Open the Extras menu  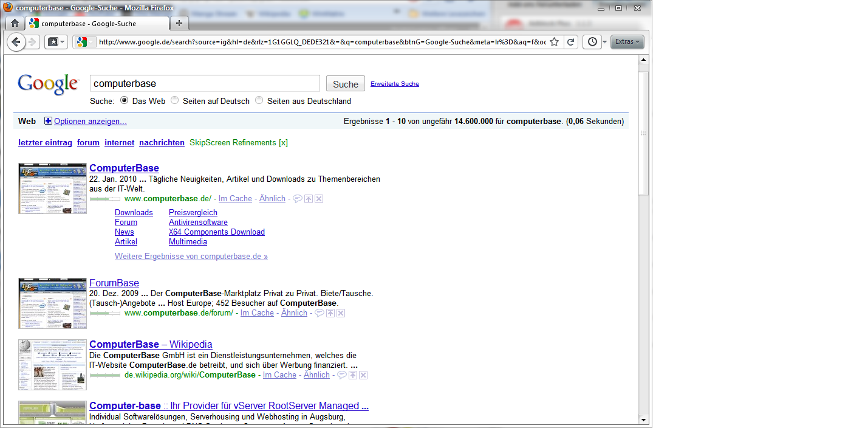click(x=627, y=42)
